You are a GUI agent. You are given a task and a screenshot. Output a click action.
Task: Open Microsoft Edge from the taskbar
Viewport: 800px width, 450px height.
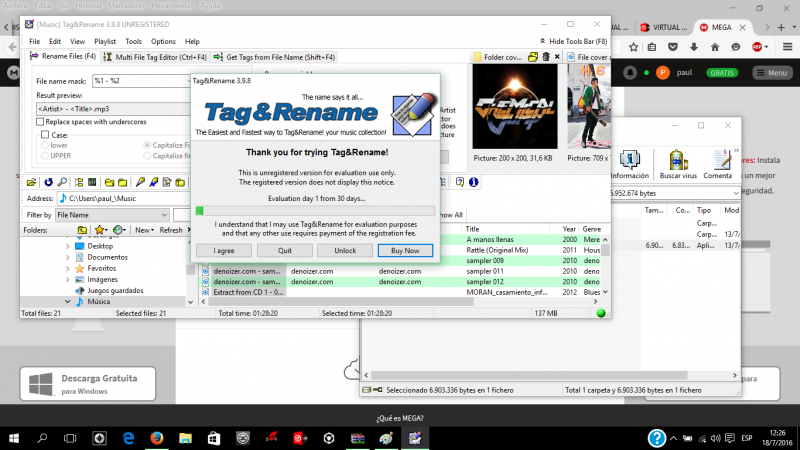point(128,438)
